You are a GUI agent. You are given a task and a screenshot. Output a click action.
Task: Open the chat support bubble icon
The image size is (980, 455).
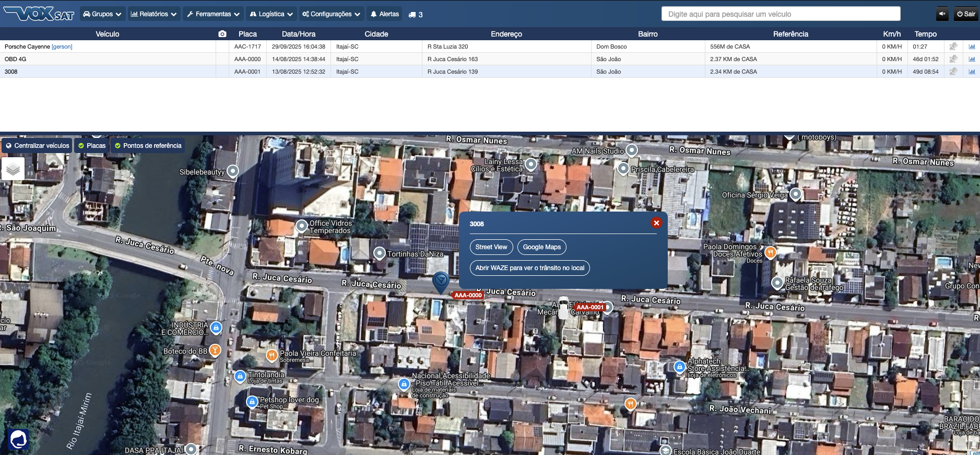tap(18, 439)
